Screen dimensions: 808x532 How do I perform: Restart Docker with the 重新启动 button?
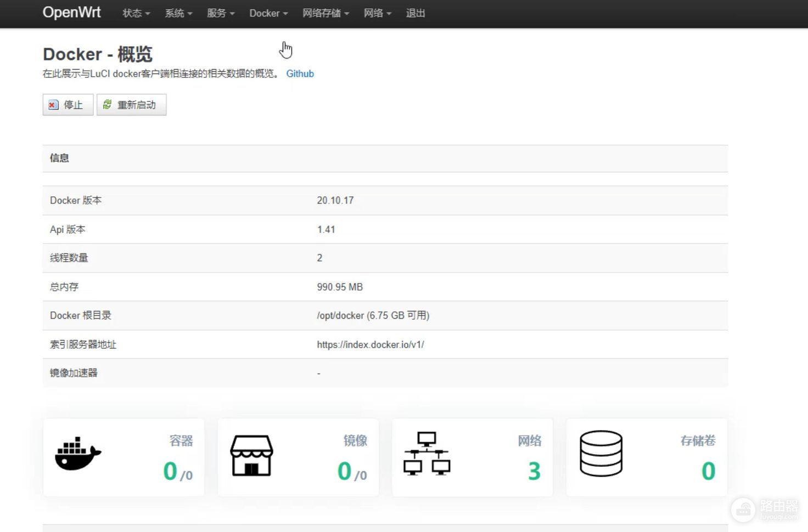pyautogui.click(x=131, y=105)
